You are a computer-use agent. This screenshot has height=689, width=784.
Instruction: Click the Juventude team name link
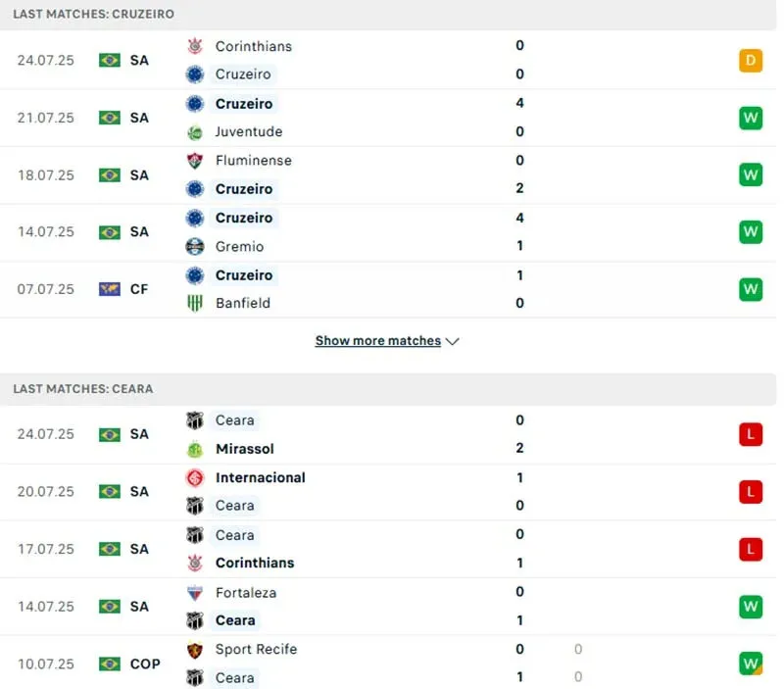click(249, 132)
